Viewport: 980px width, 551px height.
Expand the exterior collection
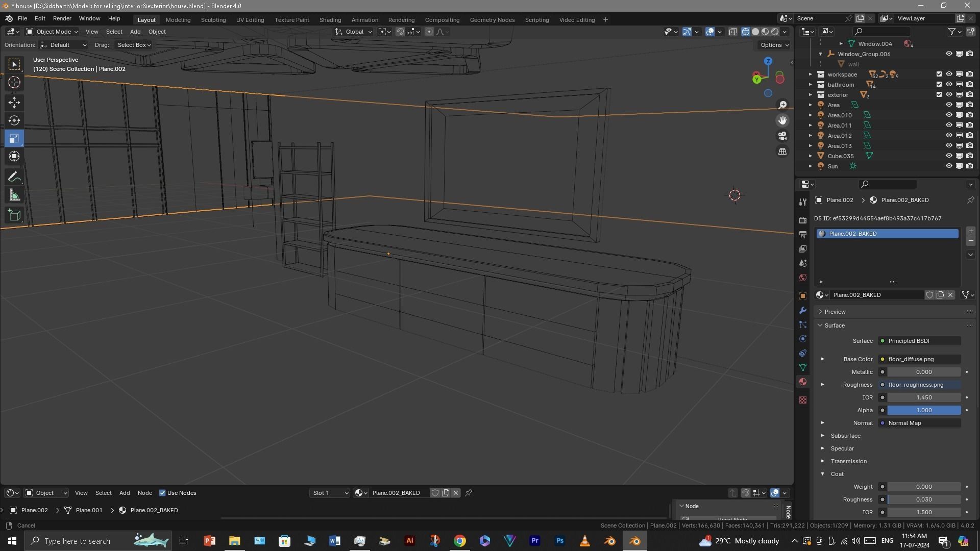click(810, 95)
